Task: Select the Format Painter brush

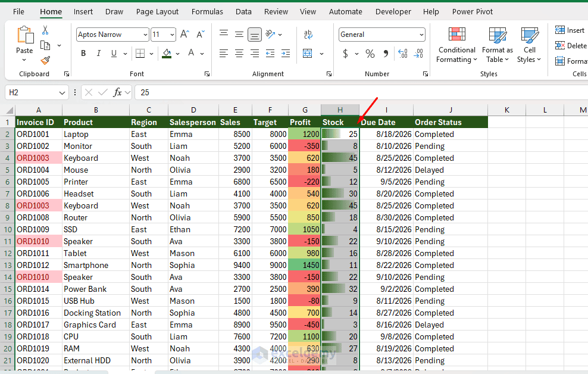Action: tap(45, 60)
